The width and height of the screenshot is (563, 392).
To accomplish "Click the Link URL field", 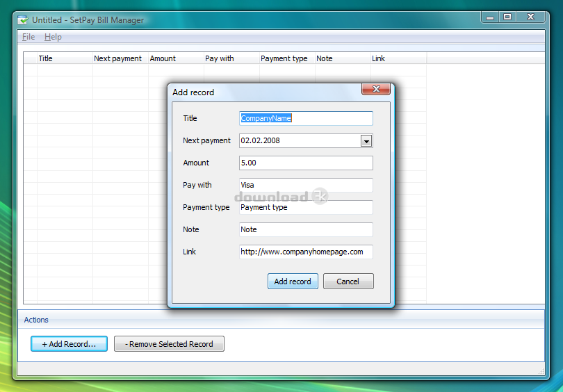I will click(x=306, y=252).
